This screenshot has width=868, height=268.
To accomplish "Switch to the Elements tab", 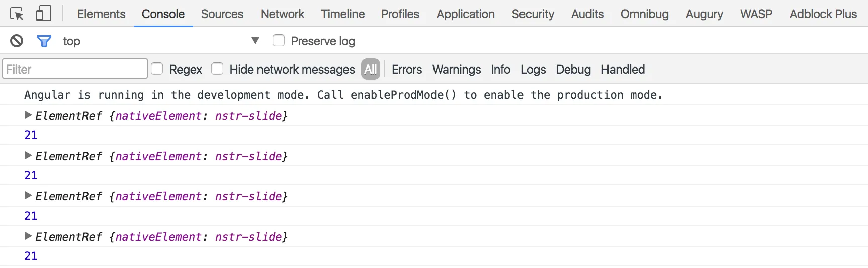I will (x=101, y=14).
